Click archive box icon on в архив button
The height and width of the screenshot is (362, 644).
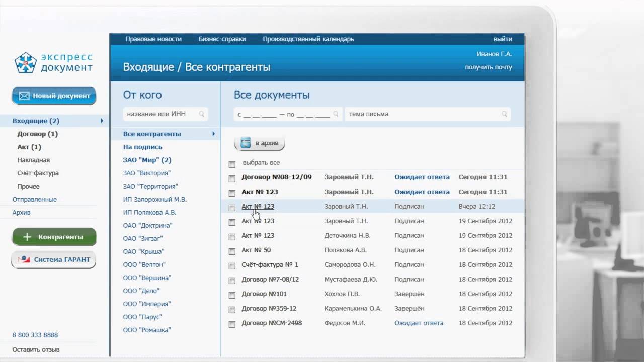click(x=246, y=143)
